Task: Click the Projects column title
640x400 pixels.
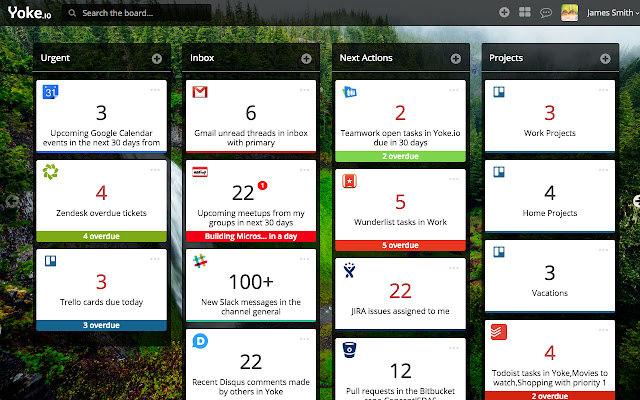Action: 506,58
